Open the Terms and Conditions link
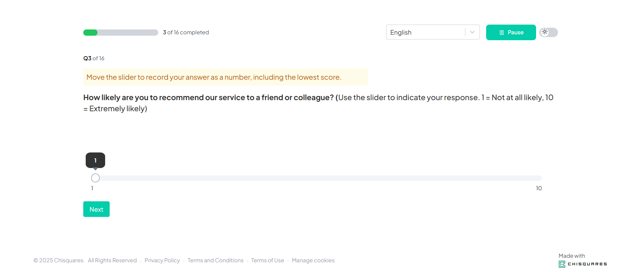644x272 pixels. pyautogui.click(x=215, y=260)
